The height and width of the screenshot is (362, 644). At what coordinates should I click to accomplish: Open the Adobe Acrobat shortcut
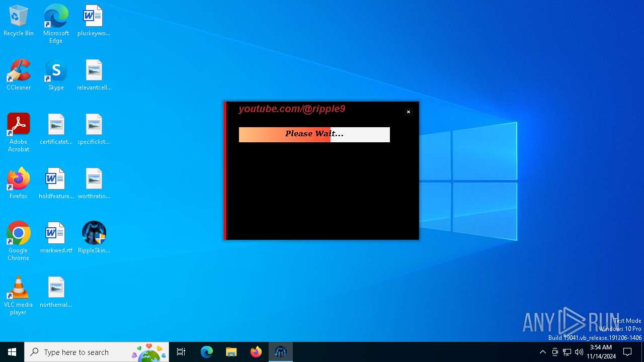[19, 133]
